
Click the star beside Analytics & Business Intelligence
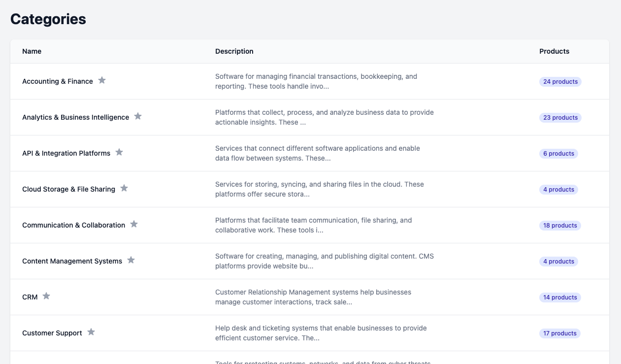[138, 116]
